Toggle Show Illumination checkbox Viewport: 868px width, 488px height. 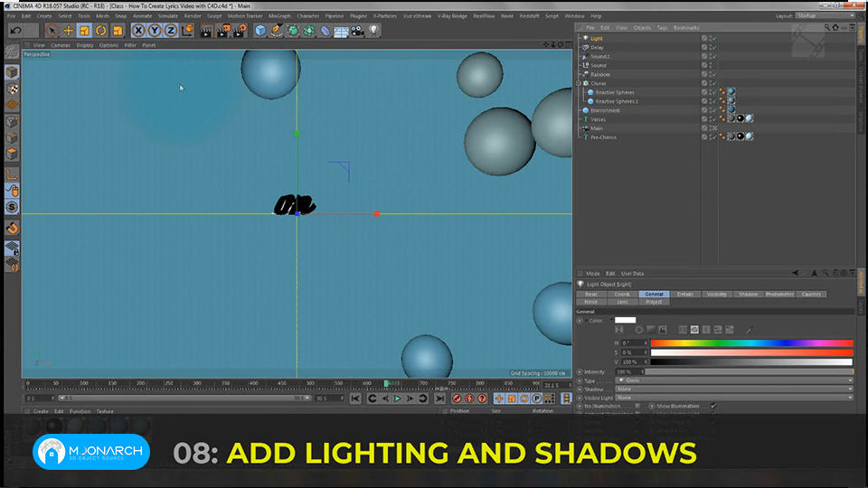click(713, 406)
